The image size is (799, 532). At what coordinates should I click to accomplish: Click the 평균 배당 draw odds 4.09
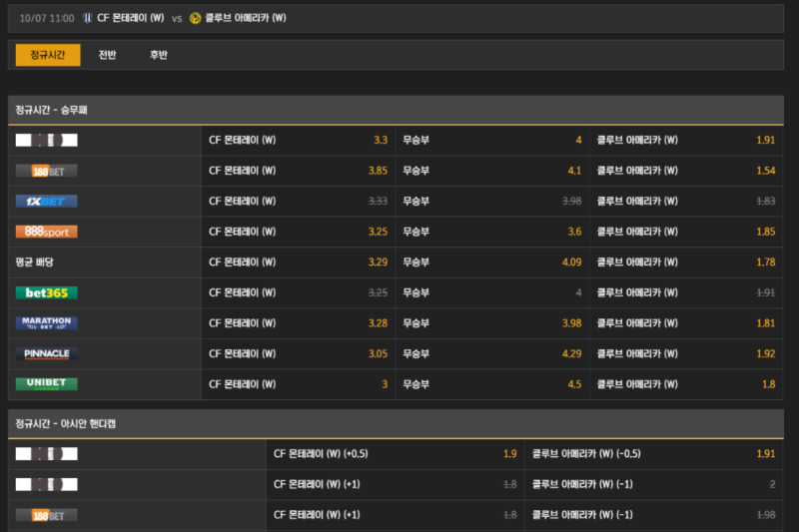coord(571,263)
